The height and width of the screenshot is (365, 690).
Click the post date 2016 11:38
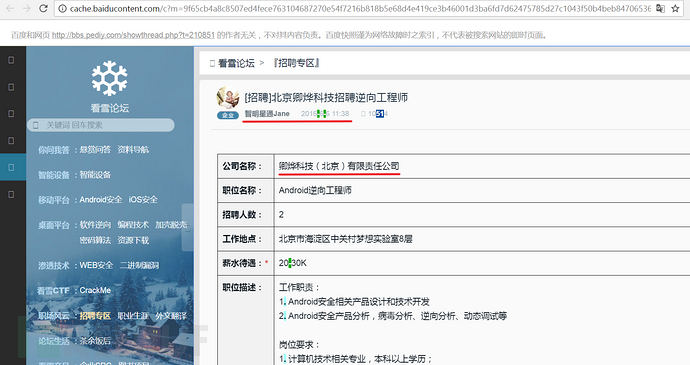[325, 114]
